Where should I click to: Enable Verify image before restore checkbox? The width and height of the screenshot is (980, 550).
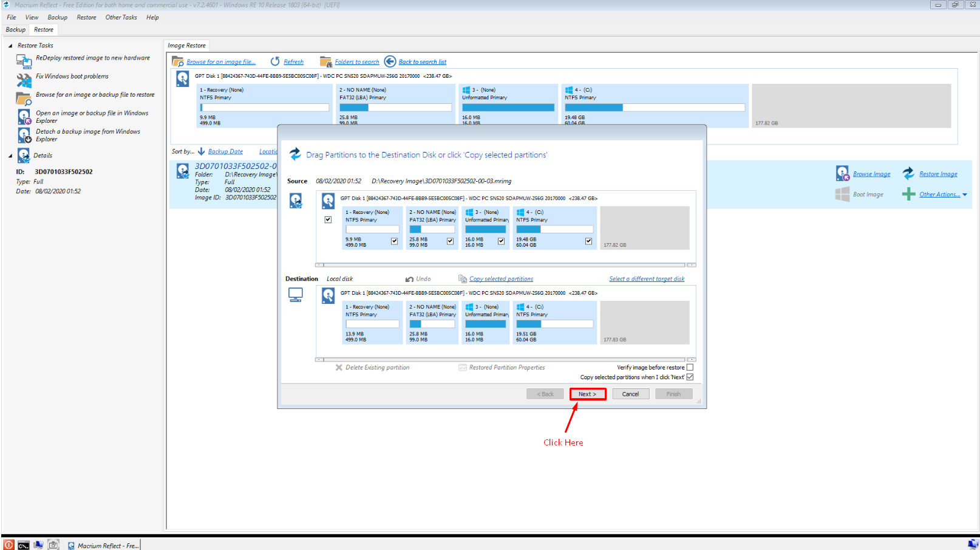[x=690, y=367]
